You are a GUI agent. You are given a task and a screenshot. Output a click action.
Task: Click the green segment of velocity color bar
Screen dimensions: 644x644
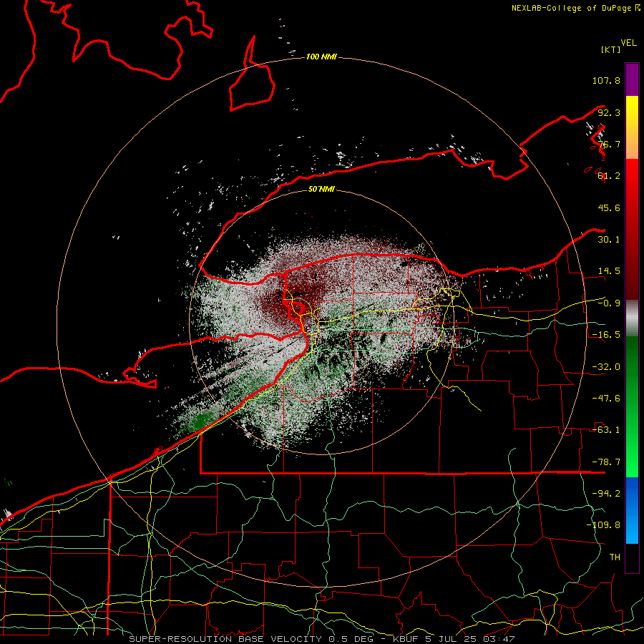click(x=632, y=406)
